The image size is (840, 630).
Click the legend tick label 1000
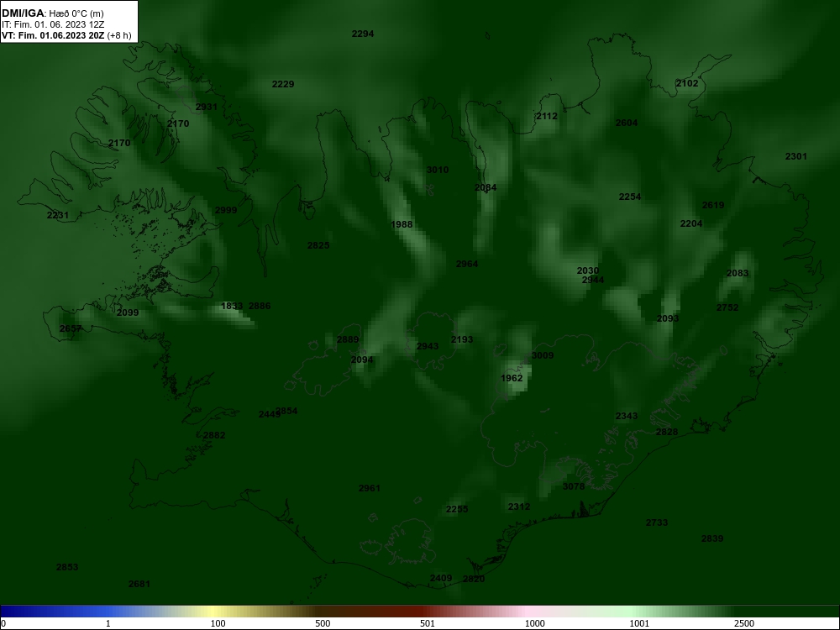[x=534, y=623]
